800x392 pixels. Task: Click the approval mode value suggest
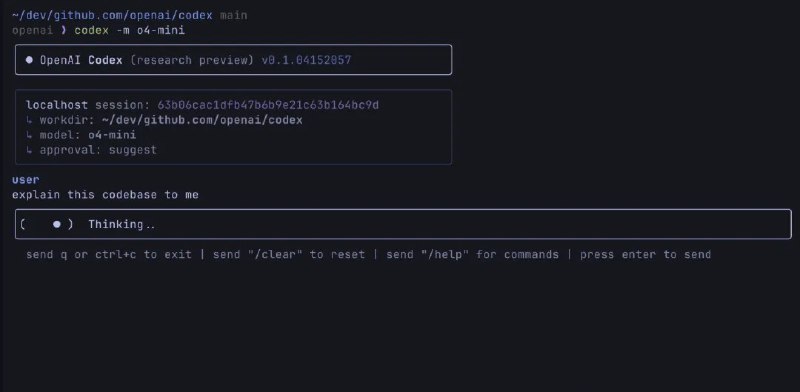133,150
